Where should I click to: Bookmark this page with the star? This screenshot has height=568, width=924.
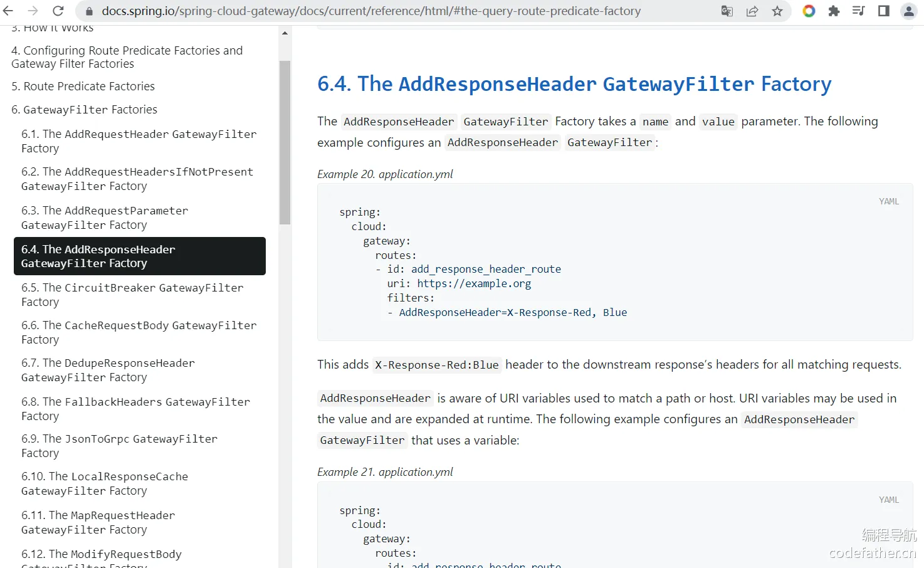coord(777,11)
